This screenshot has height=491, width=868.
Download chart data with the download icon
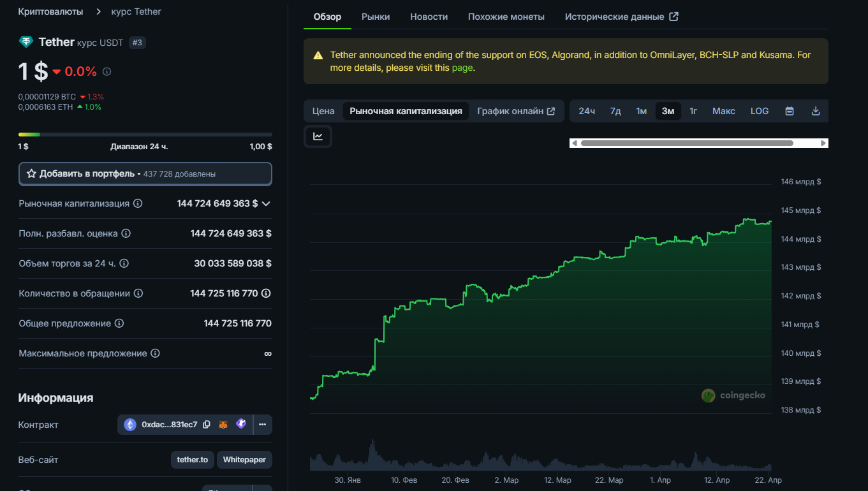815,111
